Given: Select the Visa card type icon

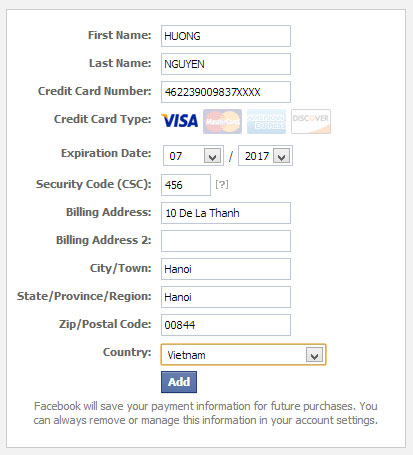Looking at the screenshot, I should pos(180,121).
